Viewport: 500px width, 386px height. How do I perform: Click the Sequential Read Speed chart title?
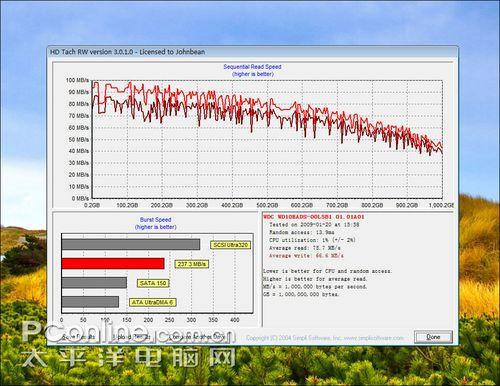point(252,67)
